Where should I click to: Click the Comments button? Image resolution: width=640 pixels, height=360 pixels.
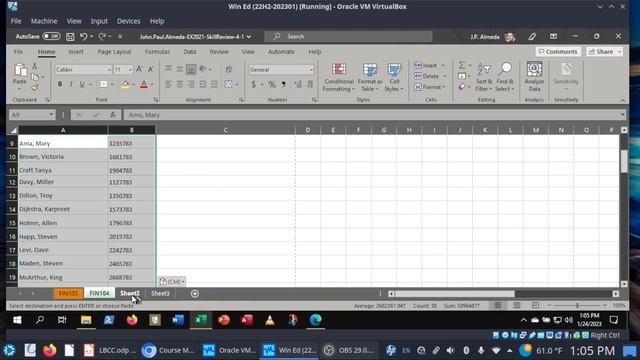click(558, 52)
